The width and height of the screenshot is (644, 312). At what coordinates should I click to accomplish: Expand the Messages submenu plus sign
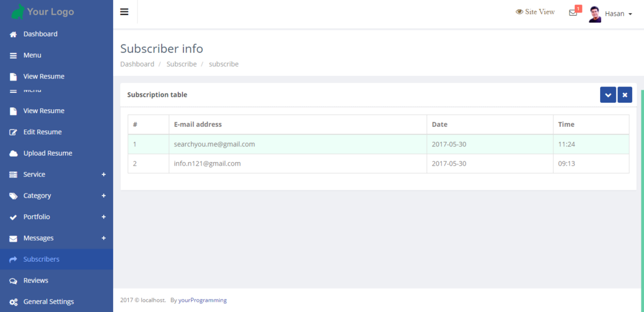[x=104, y=239]
